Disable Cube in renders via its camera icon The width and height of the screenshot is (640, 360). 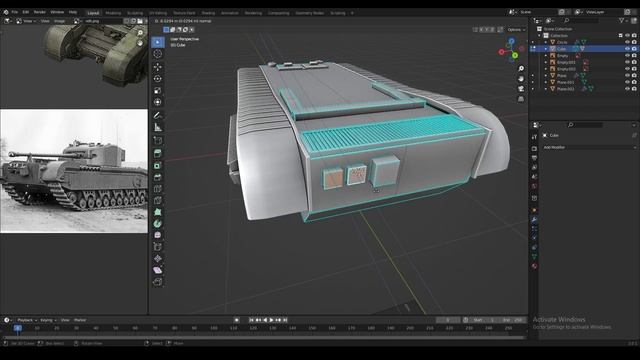(x=634, y=49)
